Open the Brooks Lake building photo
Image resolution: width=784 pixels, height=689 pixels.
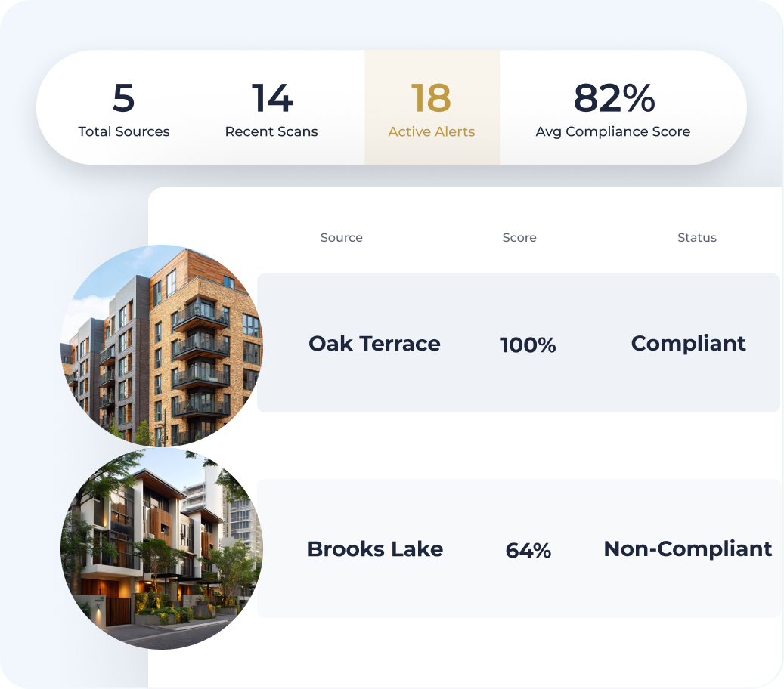[x=162, y=548]
